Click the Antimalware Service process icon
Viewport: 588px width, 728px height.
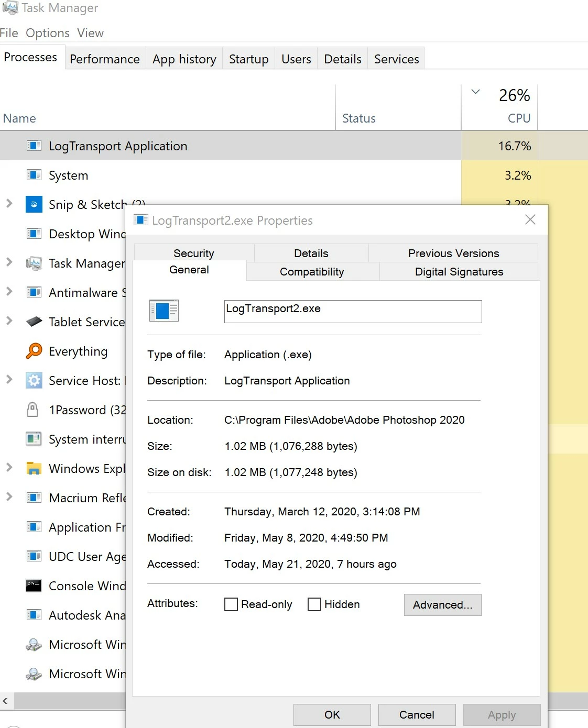click(x=34, y=292)
